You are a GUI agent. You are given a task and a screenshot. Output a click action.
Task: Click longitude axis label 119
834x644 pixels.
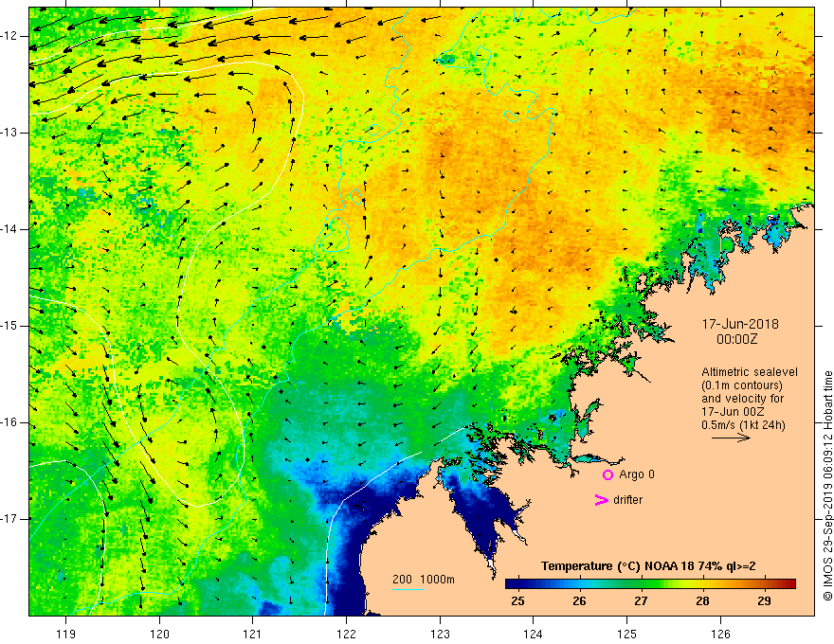66,634
